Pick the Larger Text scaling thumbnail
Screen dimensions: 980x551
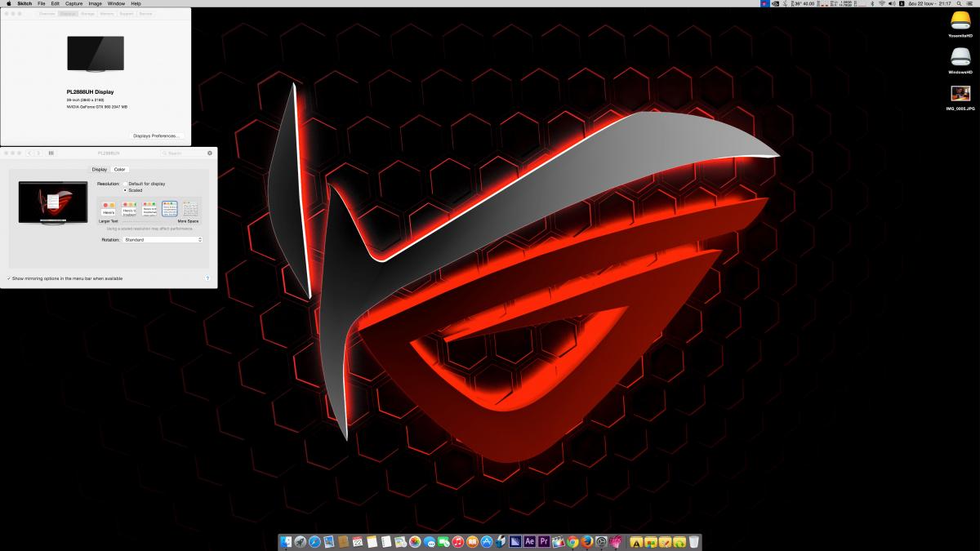click(x=109, y=210)
